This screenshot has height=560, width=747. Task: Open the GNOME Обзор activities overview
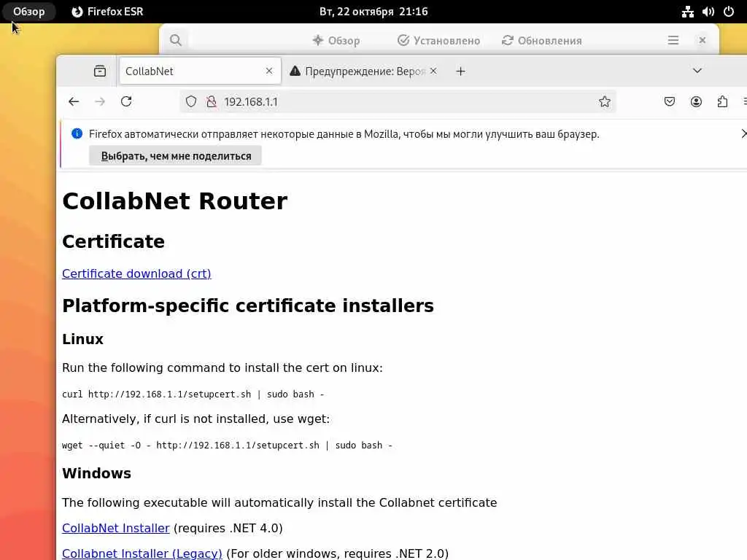pyautogui.click(x=28, y=12)
